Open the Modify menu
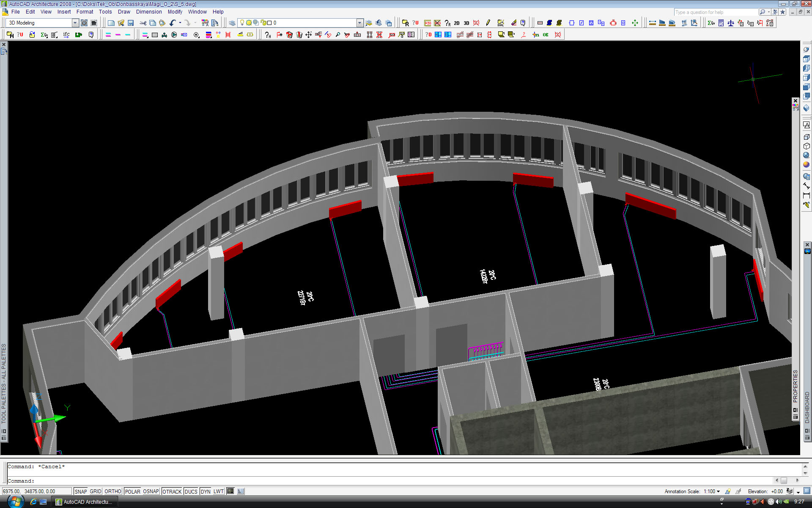 tap(175, 12)
